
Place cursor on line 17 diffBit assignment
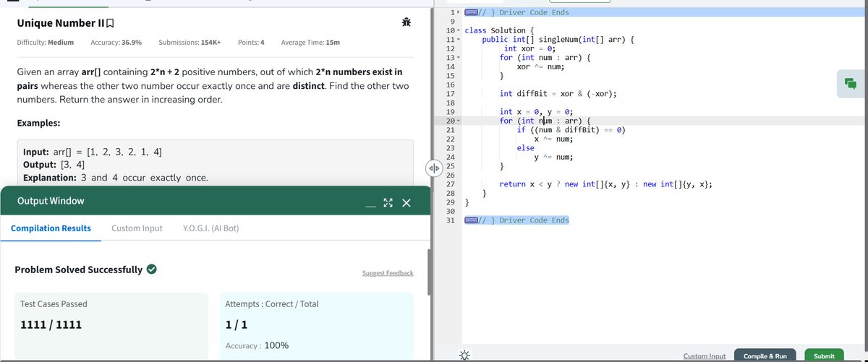click(558, 94)
